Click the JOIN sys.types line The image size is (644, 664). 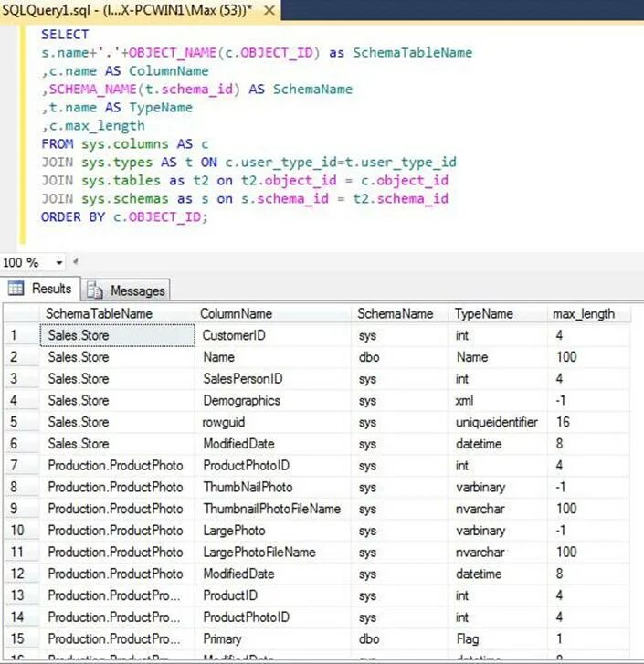coord(249,163)
